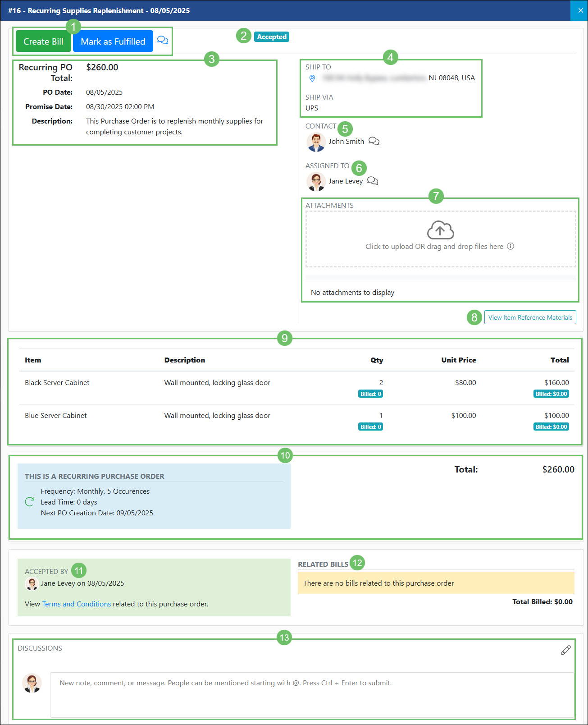The height and width of the screenshot is (725, 588).
Task: Click the info icon beside upload text
Action: click(511, 246)
